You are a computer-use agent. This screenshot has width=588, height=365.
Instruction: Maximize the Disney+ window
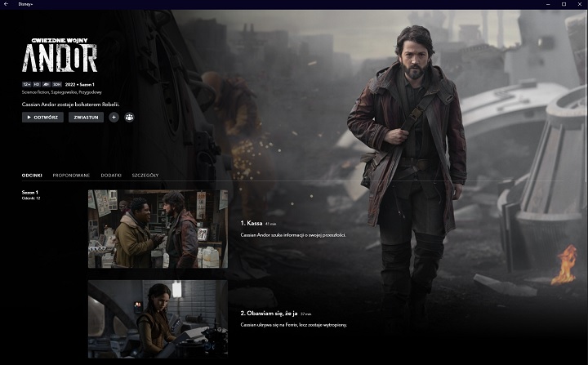tap(563, 4)
